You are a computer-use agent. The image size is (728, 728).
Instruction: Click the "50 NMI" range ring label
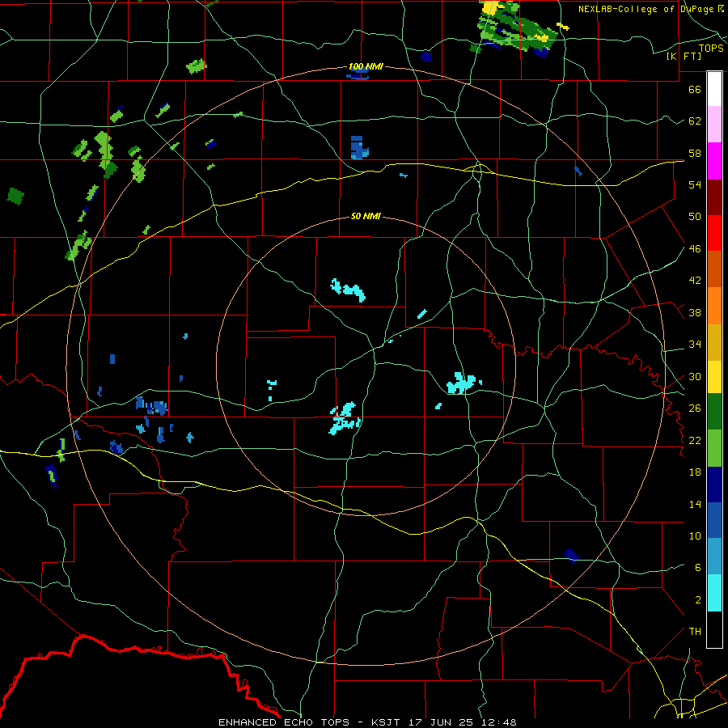click(x=366, y=216)
